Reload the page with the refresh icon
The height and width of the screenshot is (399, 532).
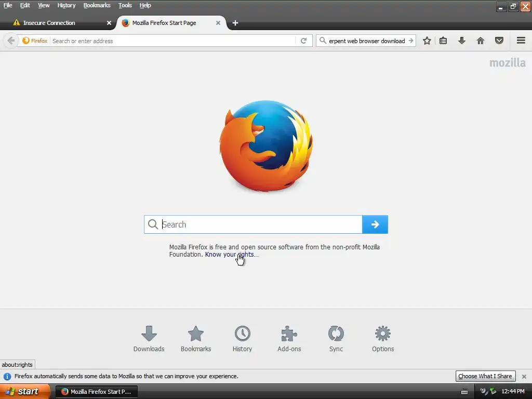(303, 41)
